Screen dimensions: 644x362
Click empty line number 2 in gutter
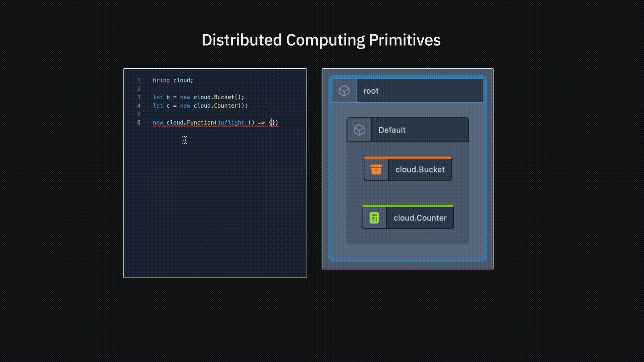(139, 89)
